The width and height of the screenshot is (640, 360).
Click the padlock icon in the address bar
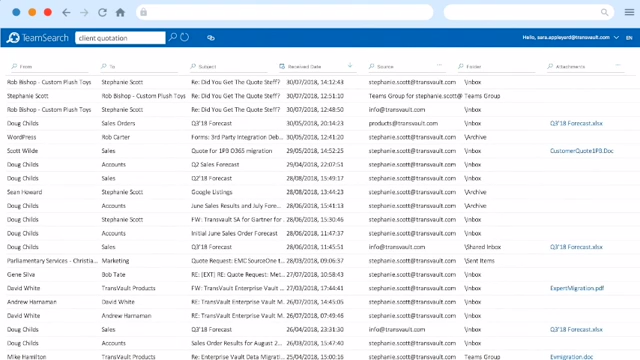pyautogui.click(x=143, y=12)
